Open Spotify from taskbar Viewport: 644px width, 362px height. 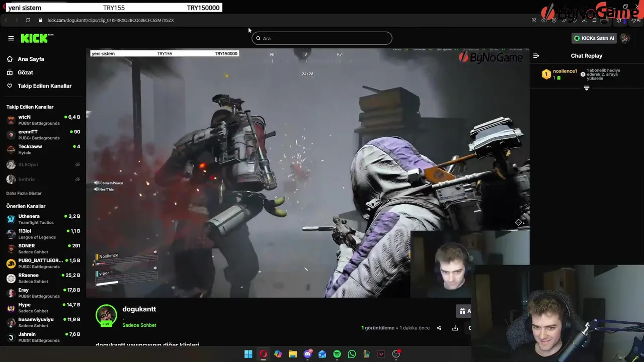337,354
